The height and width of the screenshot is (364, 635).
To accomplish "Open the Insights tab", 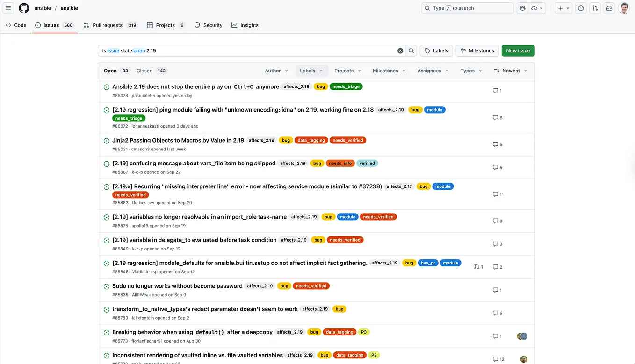I will coord(245,25).
